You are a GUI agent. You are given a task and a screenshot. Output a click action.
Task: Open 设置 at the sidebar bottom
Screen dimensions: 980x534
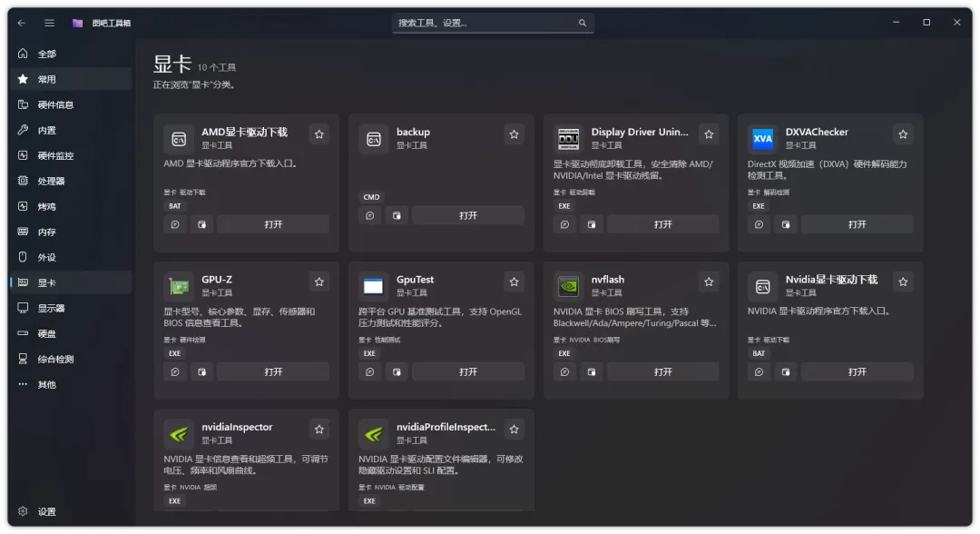(x=72, y=511)
